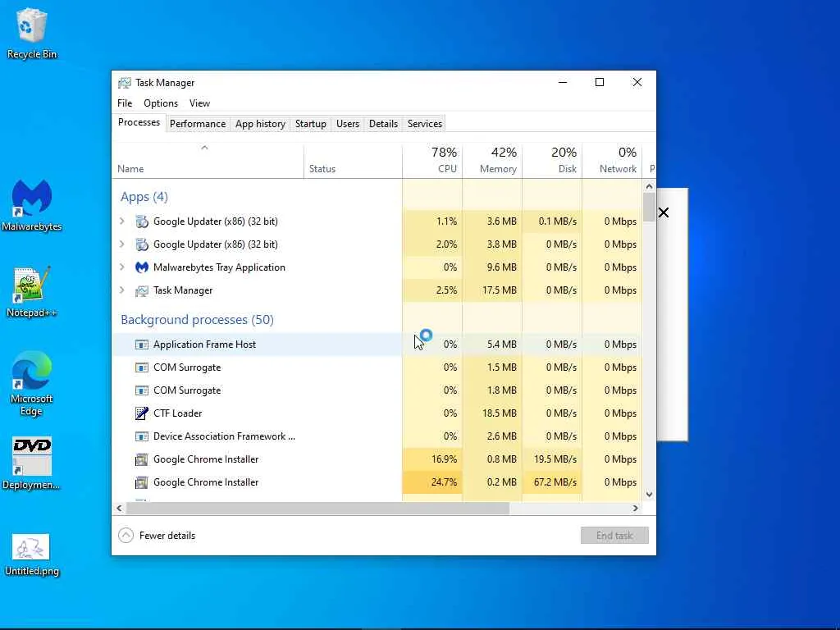Click the sort arrow above Name column
Viewport: 840px width, 630px height.
[204, 148]
